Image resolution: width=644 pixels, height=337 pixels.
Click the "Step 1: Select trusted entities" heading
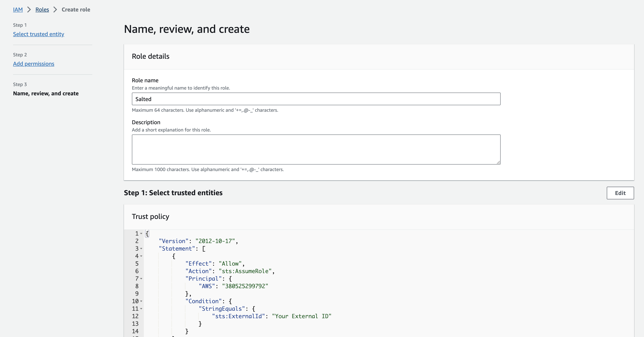pyautogui.click(x=173, y=193)
